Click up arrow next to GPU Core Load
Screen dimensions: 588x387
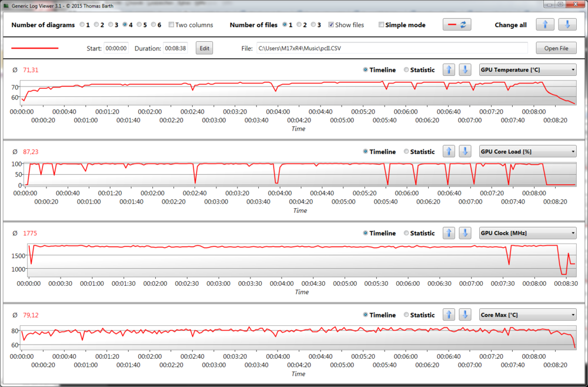[449, 152]
